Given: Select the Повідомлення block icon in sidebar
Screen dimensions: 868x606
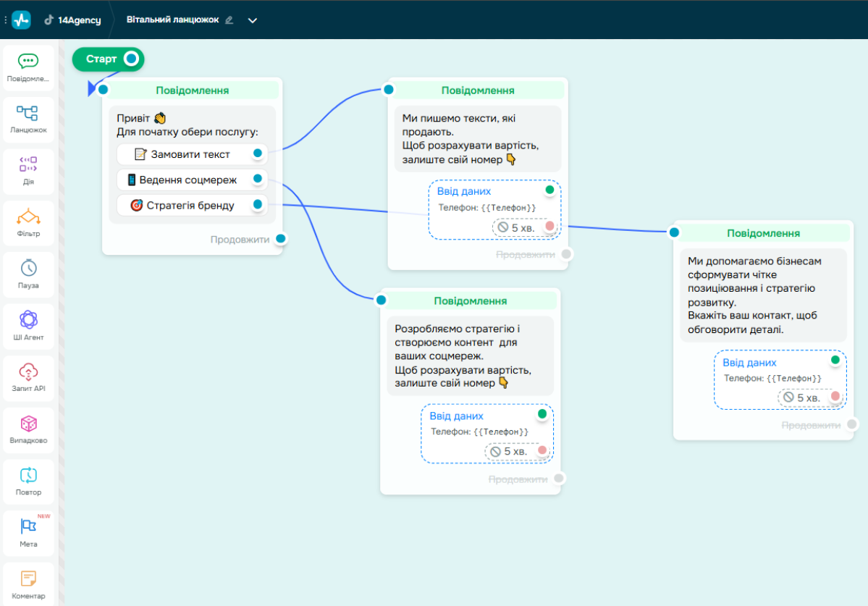Looking at the screenshot, I should click(x=28, y=62).
